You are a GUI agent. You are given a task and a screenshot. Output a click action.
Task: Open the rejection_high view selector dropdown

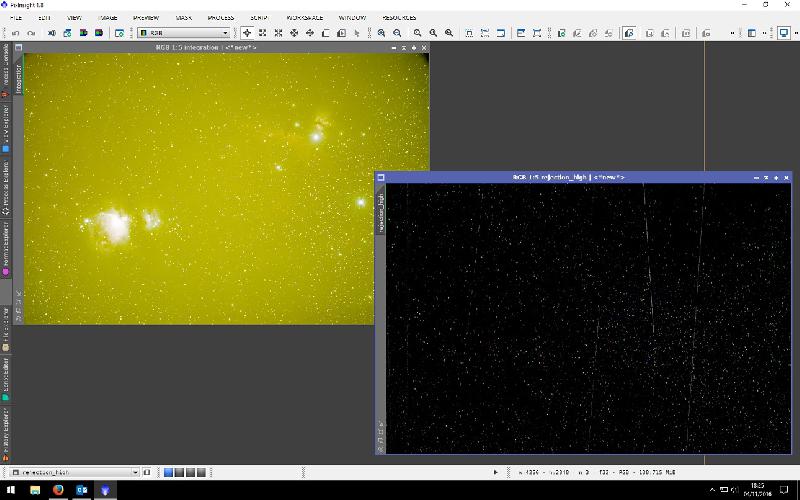(x=74, y=472)
